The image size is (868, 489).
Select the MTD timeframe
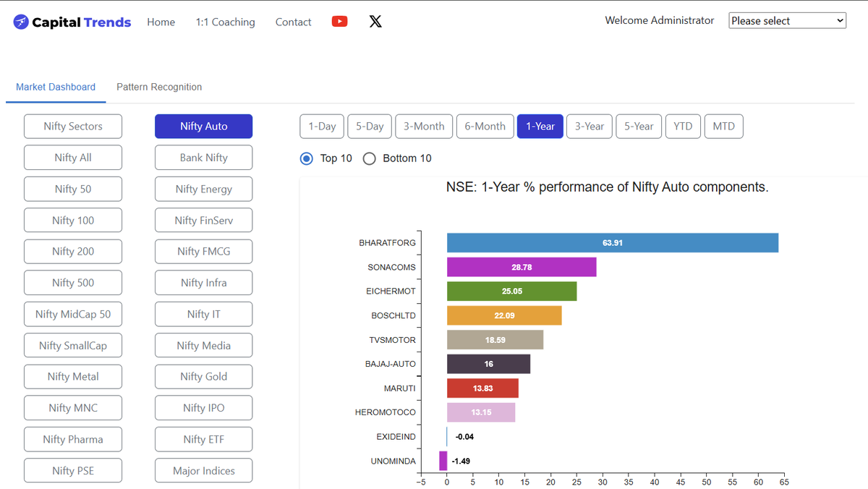[723, 126]
